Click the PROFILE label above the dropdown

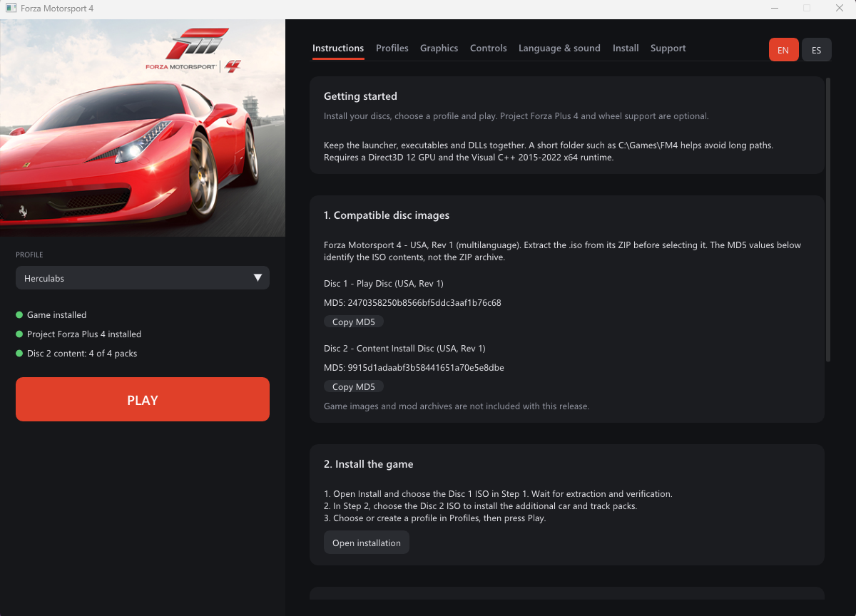[29, 255]
